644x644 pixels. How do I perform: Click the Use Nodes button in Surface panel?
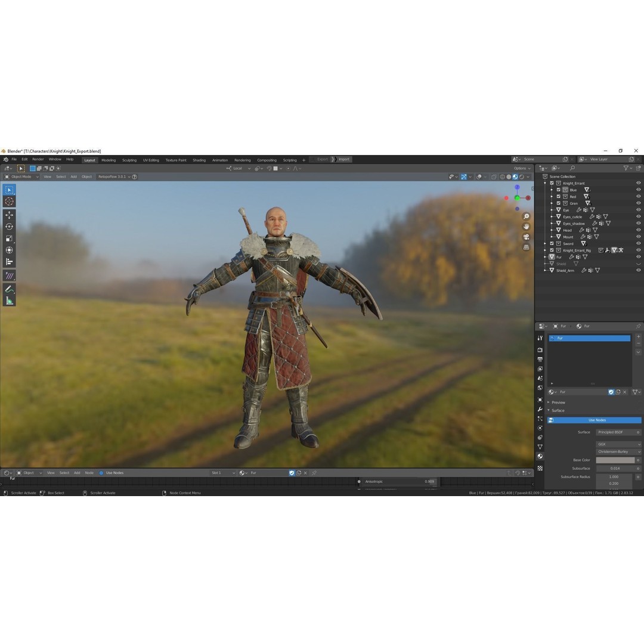coord(595,420)
